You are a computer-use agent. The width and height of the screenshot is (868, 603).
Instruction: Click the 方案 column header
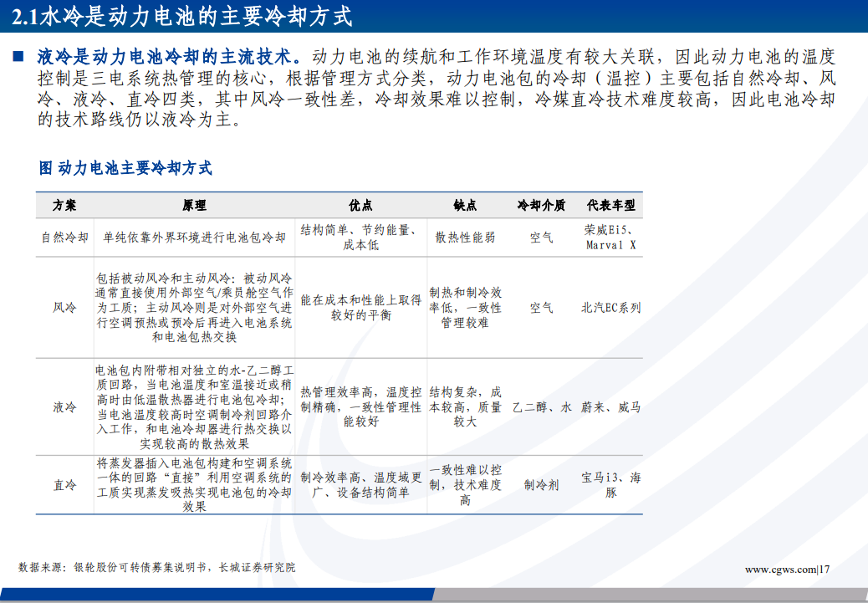coord(64,205)
